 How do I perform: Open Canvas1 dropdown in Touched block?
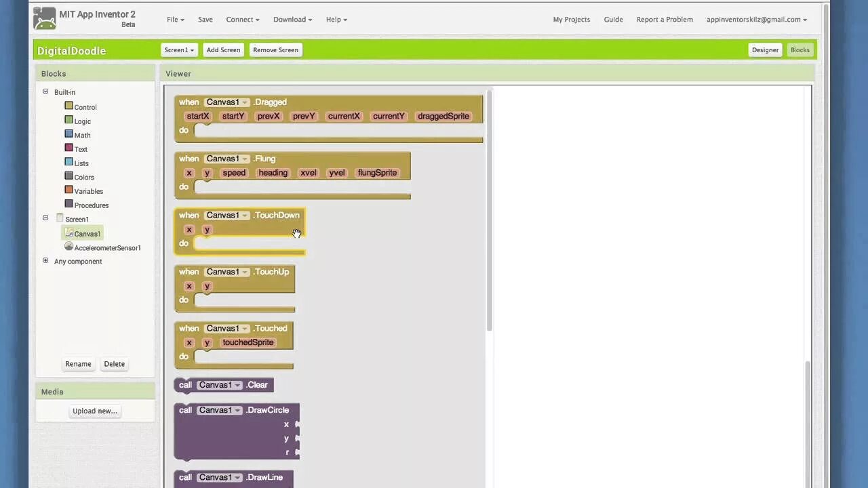pos(227,328)
